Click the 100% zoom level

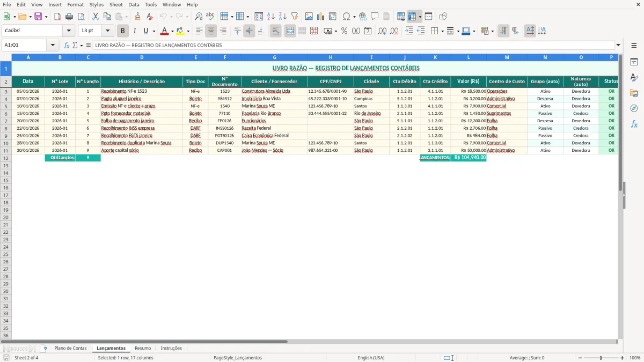tap(635, 358)
